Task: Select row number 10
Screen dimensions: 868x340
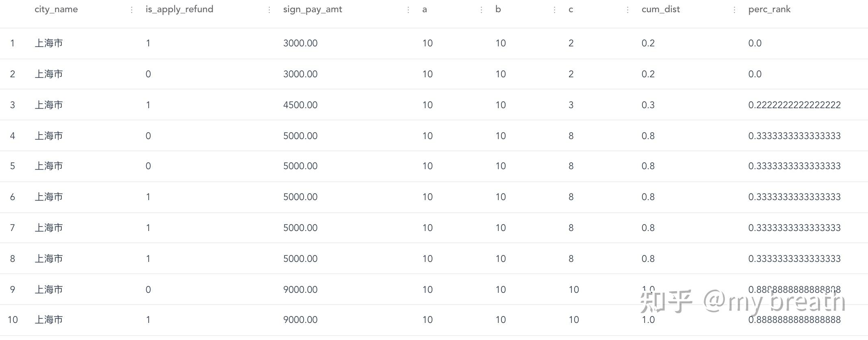Action: (x=13, y=320)
